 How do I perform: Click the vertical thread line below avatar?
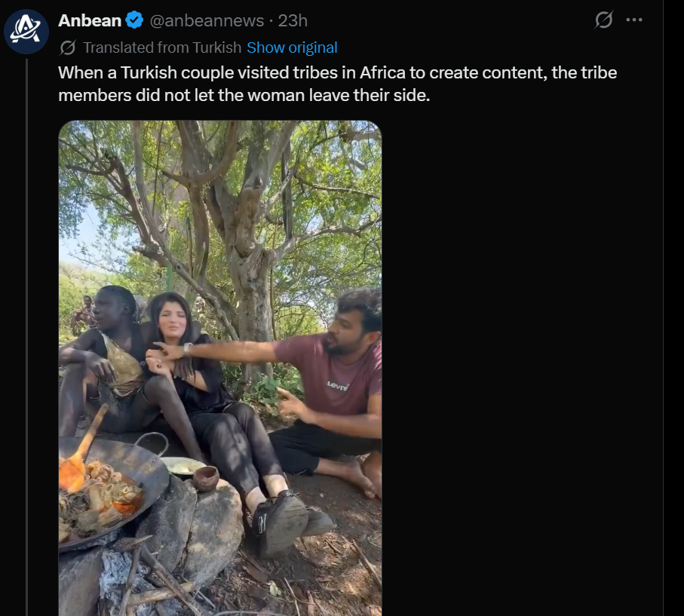[x=26, y=339]
